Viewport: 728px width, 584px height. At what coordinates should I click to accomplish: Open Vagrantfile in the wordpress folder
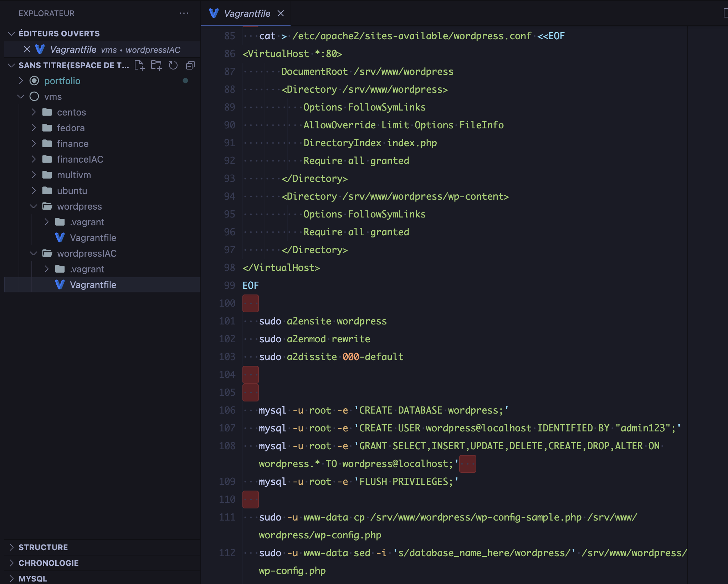tap(102, 238)
